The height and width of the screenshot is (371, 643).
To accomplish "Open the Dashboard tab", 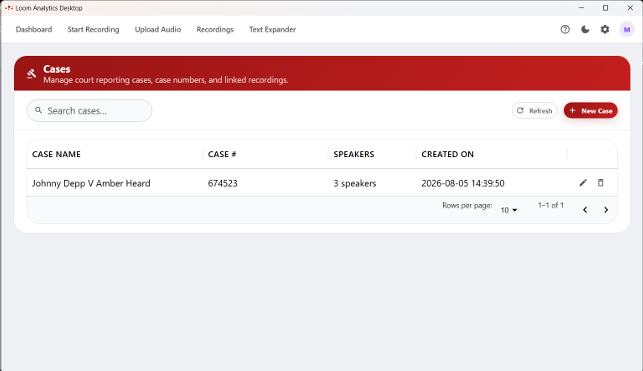I will [34, 30].
